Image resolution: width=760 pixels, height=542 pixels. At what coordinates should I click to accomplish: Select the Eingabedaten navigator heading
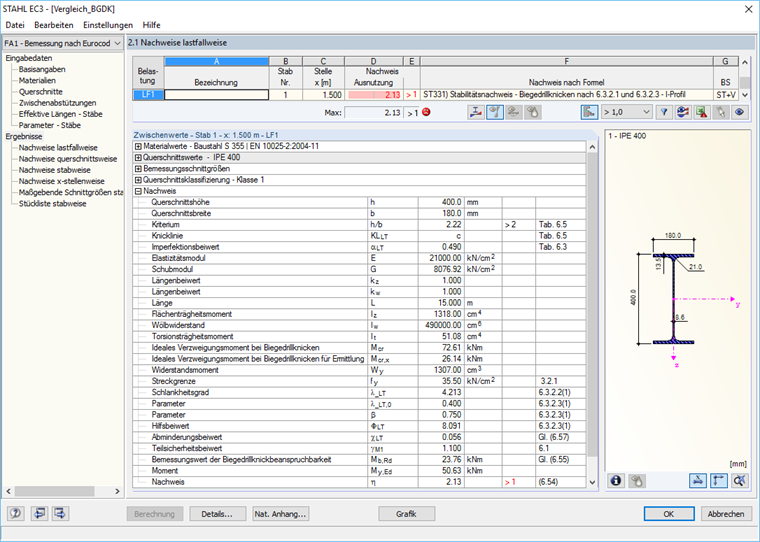(x=29, y=58)
